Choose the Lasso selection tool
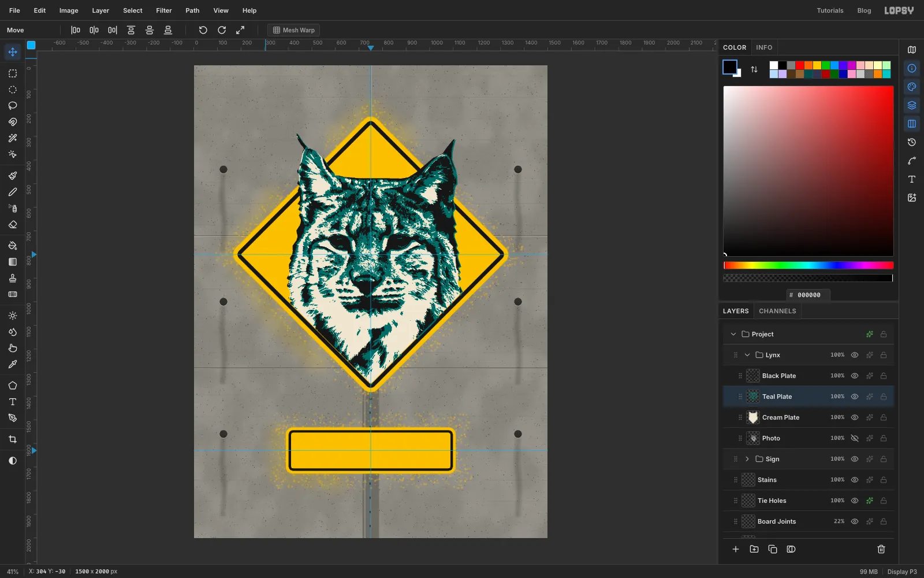The width and height of the screenshot is (924, 578). coord(13,106)
